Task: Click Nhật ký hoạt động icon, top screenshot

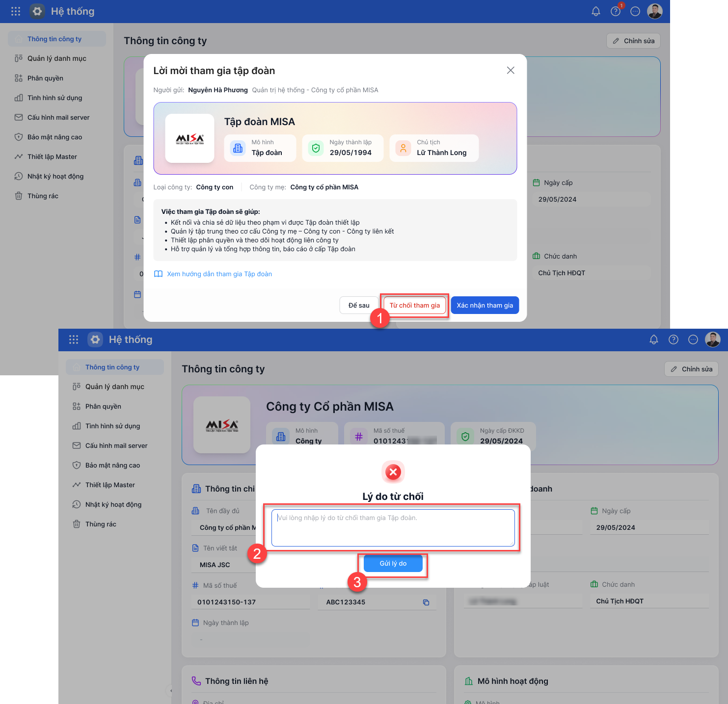Action: 19,176
